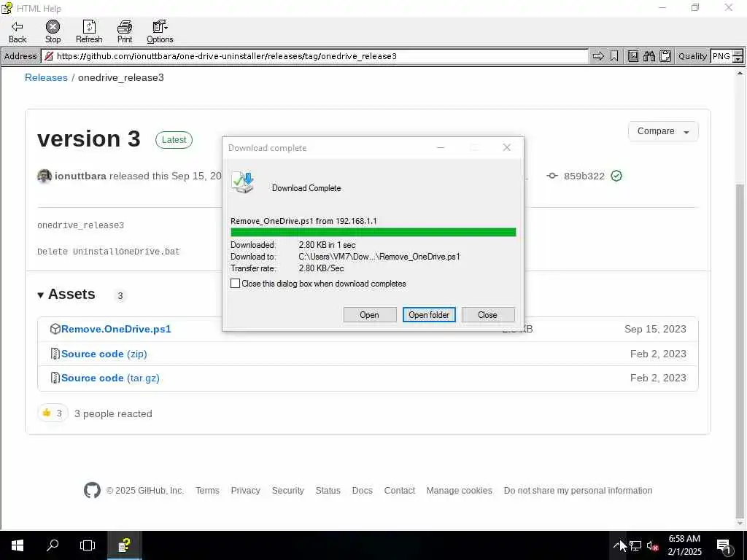Image resolution: width=747 pixels, height=560 pixels.
Task: Open the Contact footer link
Action: pyautogui.click(x=400, y=491)
